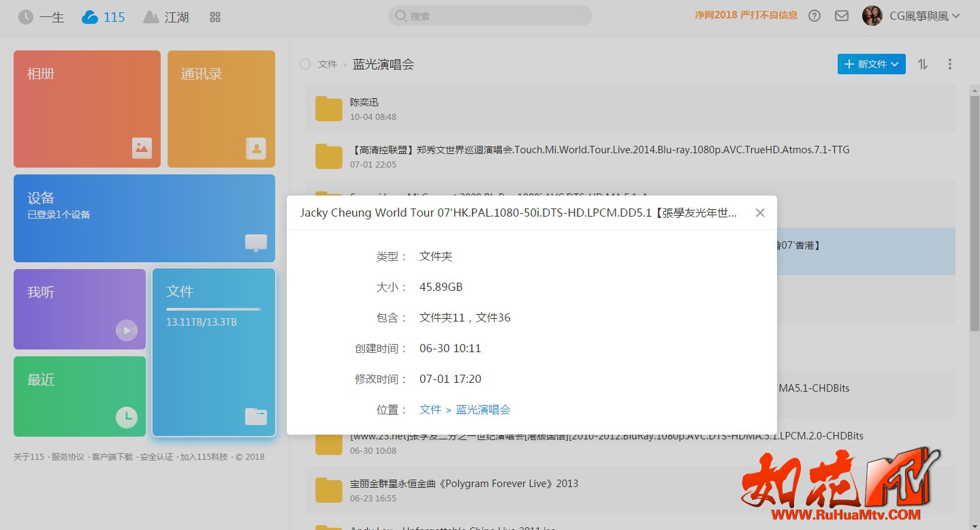Open 郑秀文世界巡迴演唱会 Touch Mi folder

tap(599, 150)
